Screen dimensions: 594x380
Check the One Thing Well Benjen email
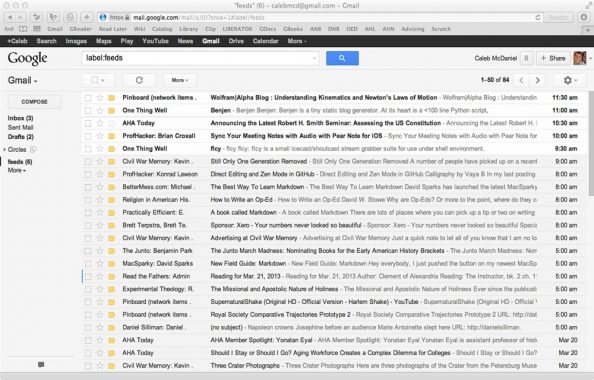88,110
